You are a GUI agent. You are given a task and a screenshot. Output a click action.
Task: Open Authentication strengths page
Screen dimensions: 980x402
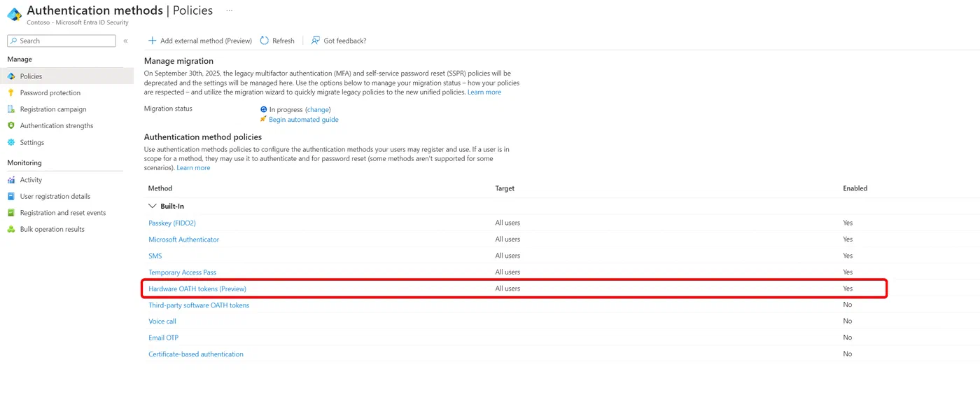57,125
